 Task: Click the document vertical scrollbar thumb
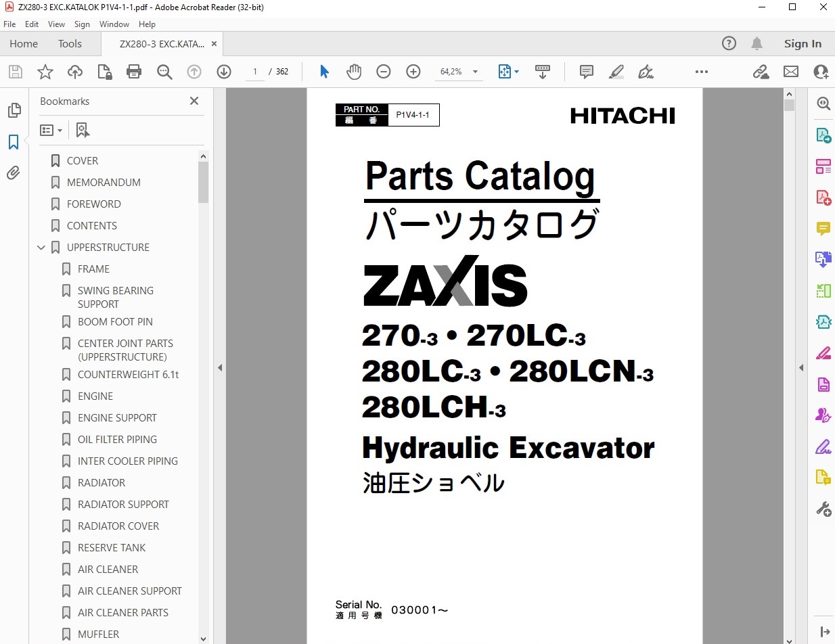[x=789, y=106]
